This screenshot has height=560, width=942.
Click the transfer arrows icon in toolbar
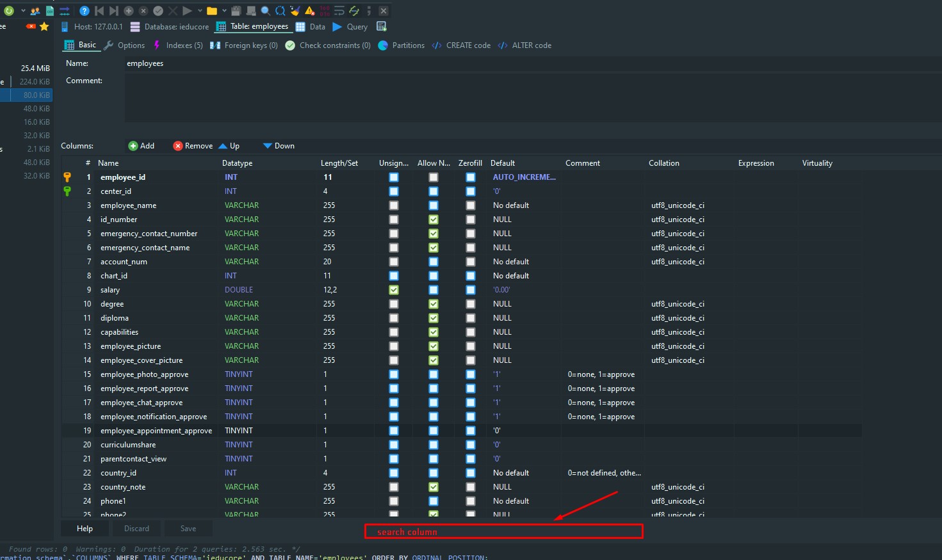[65, 11]
